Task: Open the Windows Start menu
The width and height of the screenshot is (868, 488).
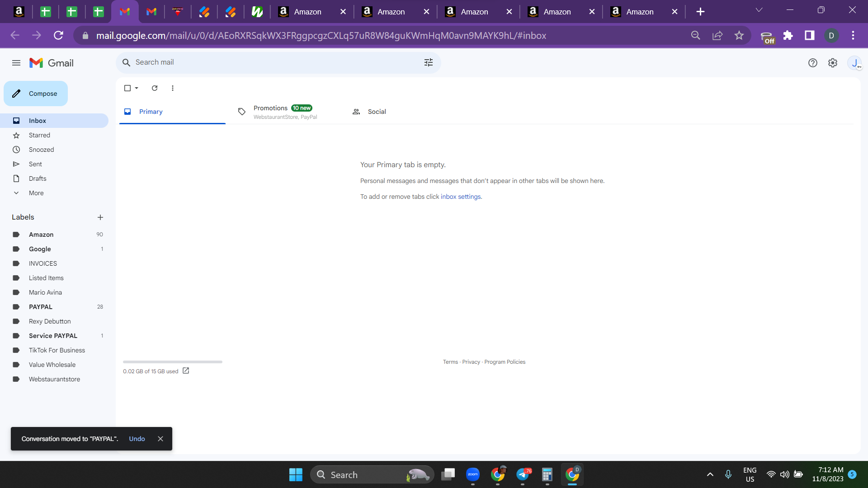Action: pyautogui.click(x=296, y=474)
